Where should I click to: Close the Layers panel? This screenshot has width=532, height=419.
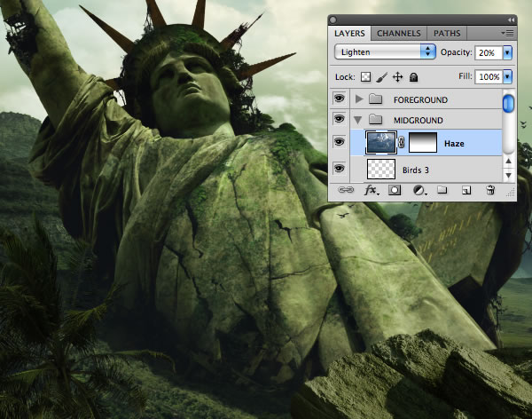pyautogui.click(x=333, y=20)
